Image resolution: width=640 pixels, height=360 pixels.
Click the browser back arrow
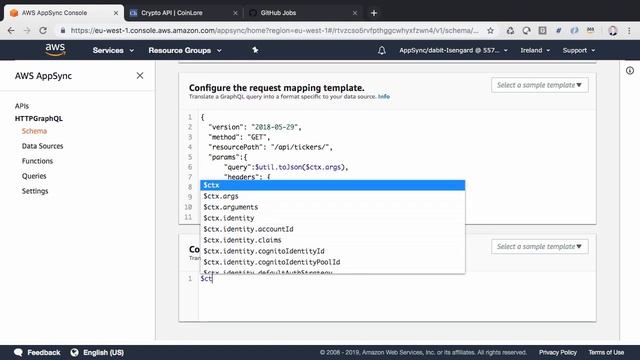click(x=11, y=31)
